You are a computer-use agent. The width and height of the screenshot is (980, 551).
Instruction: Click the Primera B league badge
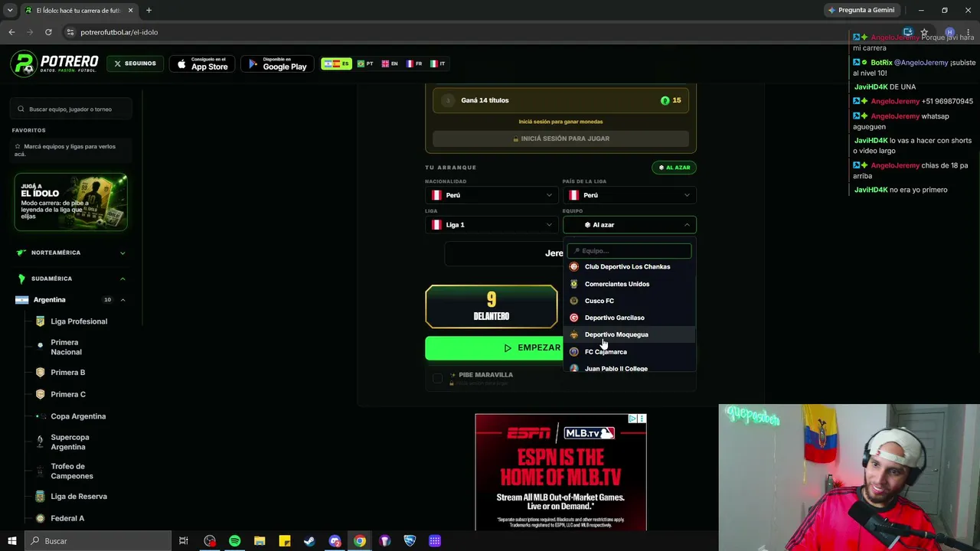(x=40, y=372)
